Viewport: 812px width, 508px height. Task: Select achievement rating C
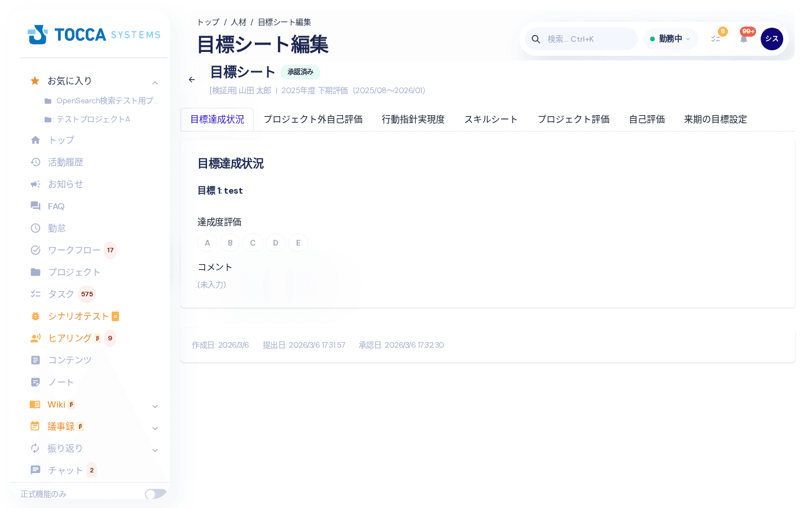pyautogui.click(x=253, y=243)
